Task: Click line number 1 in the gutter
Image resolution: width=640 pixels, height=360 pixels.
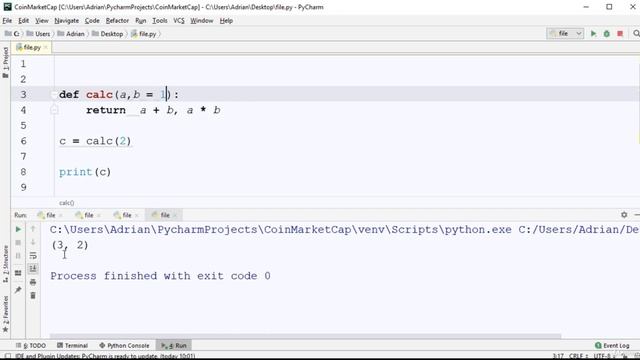Action: click(x=23, y=64)
